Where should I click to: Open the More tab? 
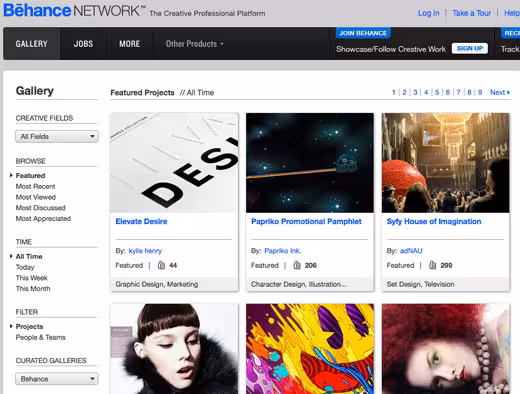[x=130, y=44]
